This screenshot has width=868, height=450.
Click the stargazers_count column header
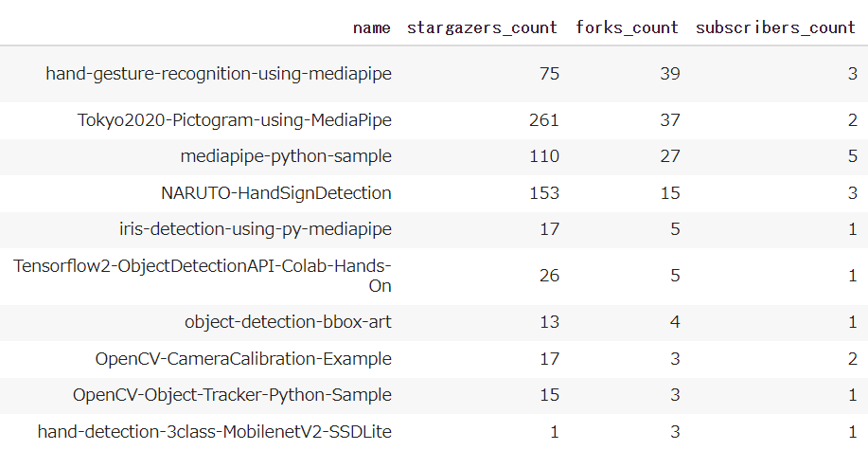(x=482, y=27)
